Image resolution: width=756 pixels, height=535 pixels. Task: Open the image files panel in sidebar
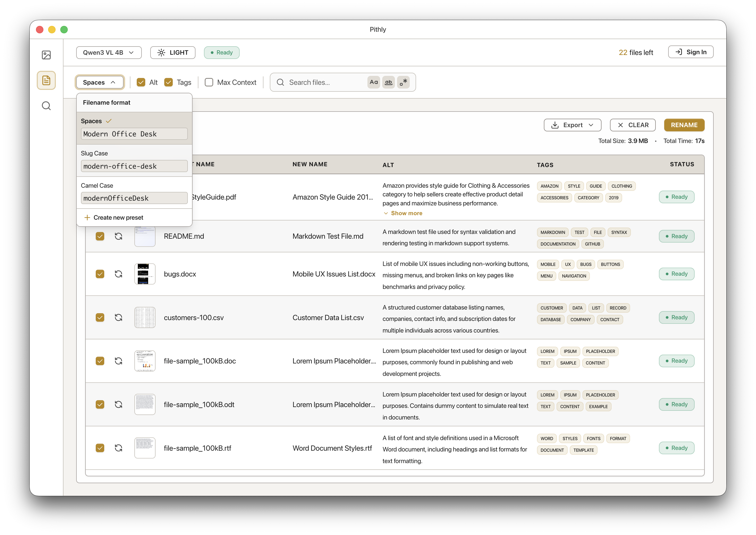click(46, 55)
